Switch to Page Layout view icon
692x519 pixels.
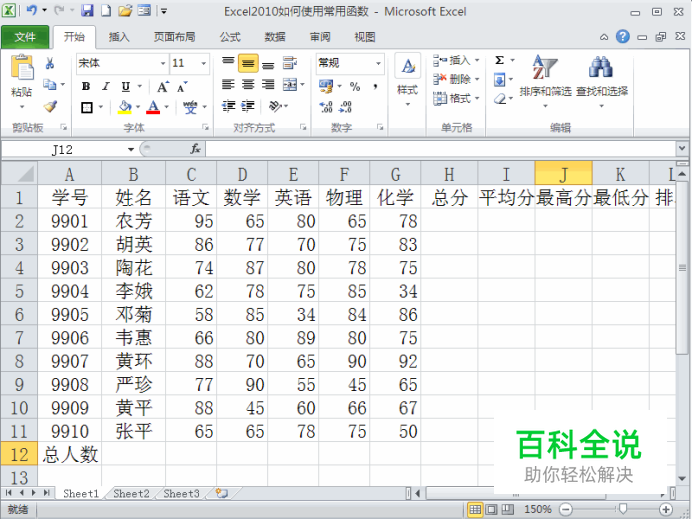(x=491, y=509)
